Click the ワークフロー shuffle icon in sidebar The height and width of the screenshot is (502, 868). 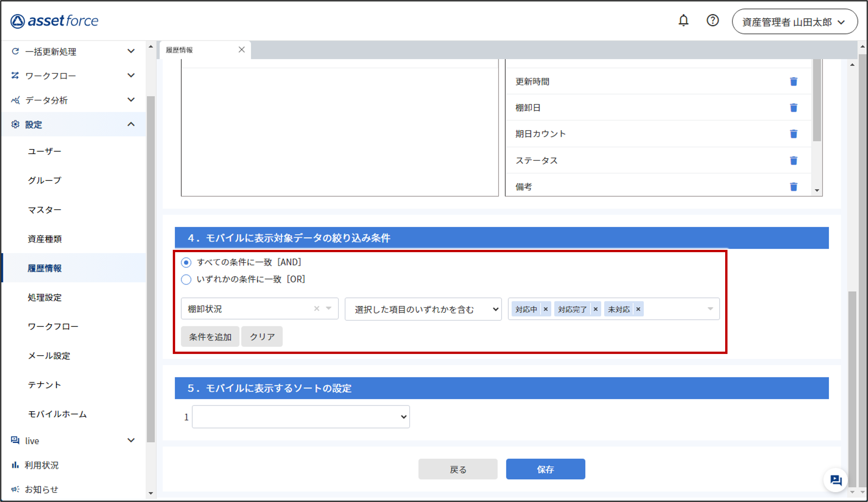[x=15, y=76]
